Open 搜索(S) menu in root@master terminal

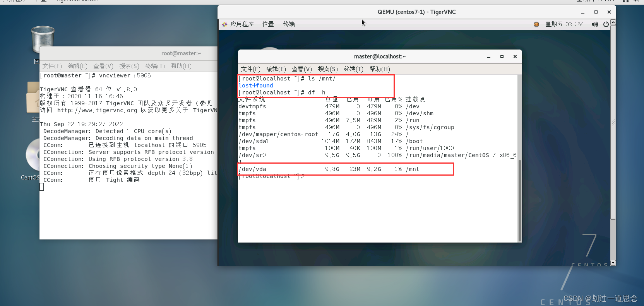[129, 66]
